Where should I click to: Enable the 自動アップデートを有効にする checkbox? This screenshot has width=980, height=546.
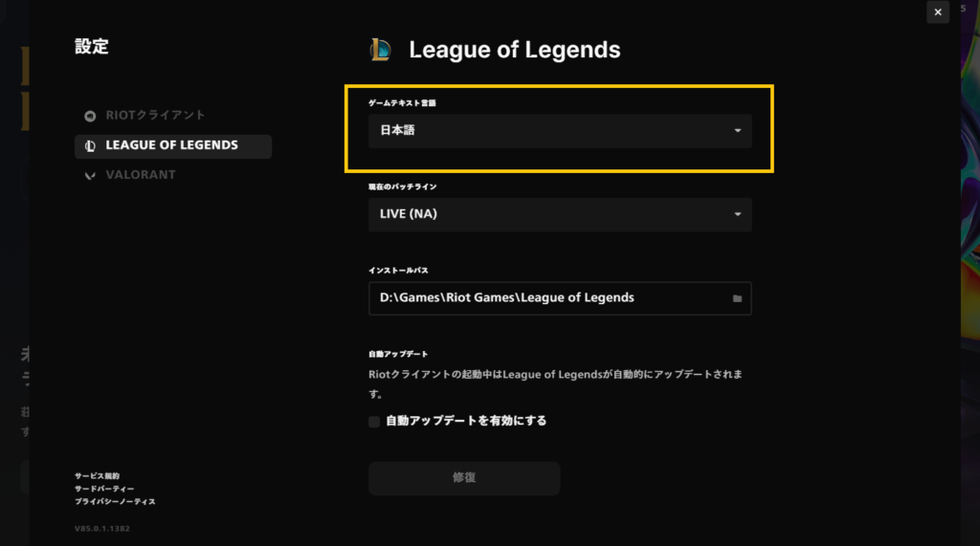click(x=374, y=422)
